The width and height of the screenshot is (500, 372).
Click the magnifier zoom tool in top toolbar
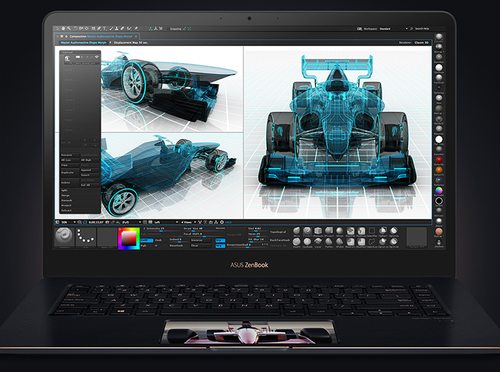click(x=69, y=29)
